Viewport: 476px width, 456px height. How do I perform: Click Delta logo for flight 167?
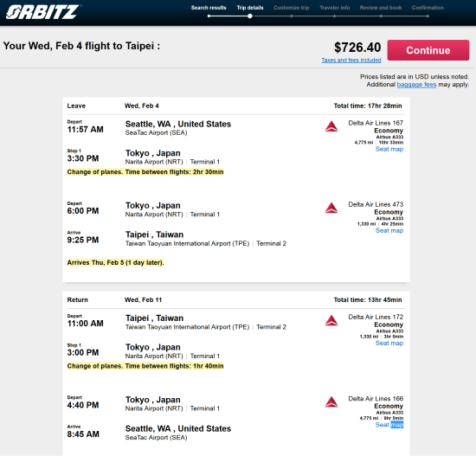point(331,126)
